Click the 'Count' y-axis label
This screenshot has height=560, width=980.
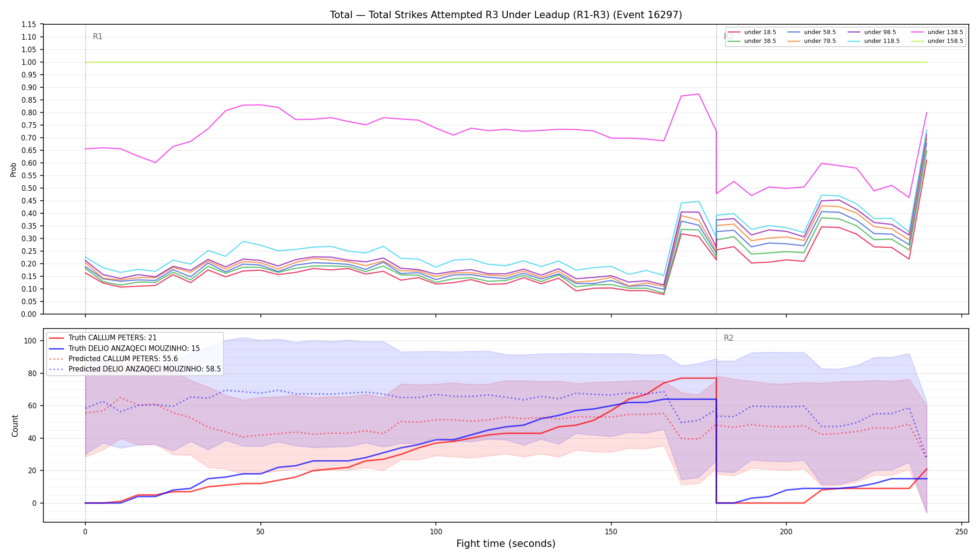coord(15,426)
